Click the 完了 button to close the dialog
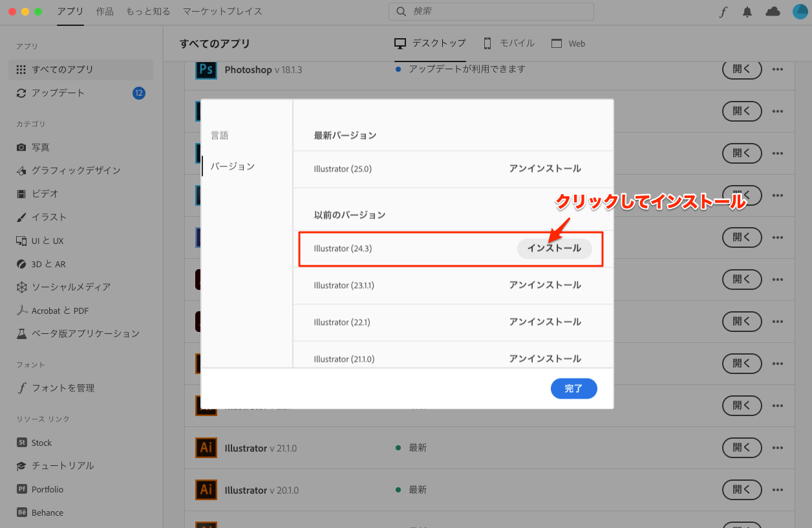 click(x=573, y=388)
